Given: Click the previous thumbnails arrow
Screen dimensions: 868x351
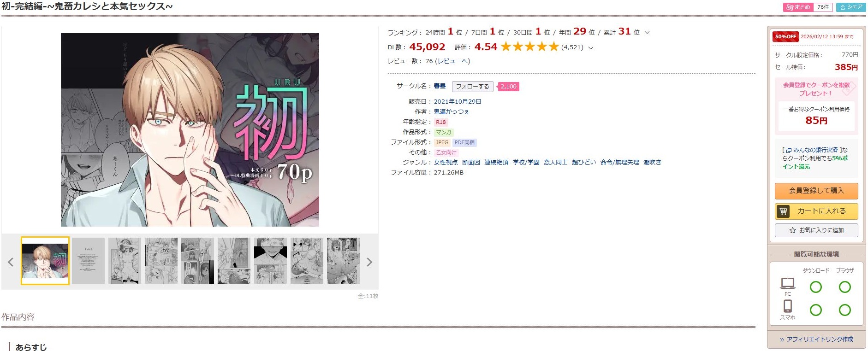Looking at the screenshot, I should tap(11, 262).
